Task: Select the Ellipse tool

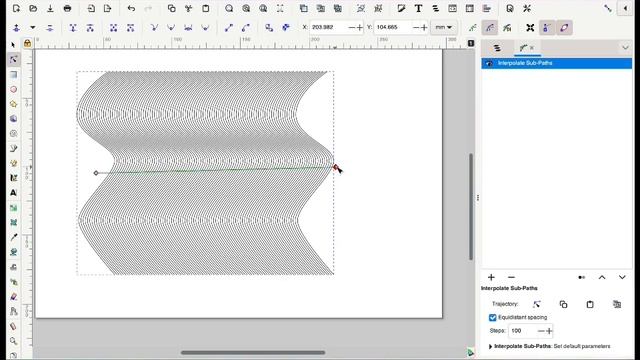Action: click(x=13, y=89)
